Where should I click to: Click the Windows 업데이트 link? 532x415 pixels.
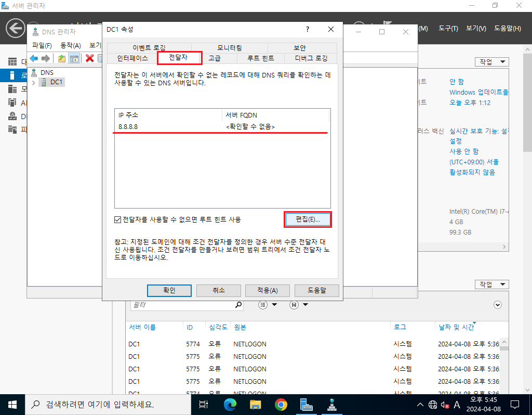(x=478, y=93)
